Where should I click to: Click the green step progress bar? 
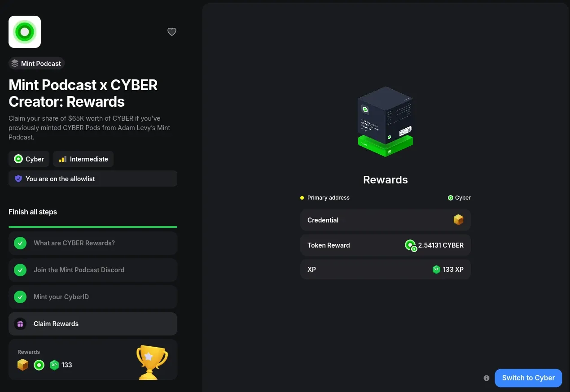93,227
